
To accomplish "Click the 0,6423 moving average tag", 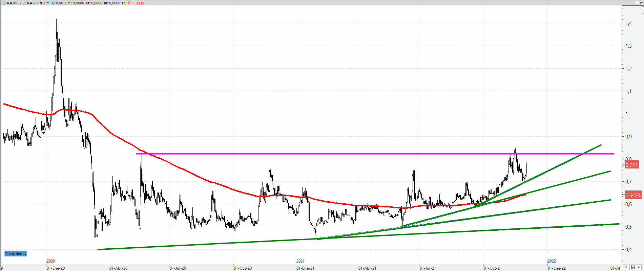I will (x=632, y=195).
